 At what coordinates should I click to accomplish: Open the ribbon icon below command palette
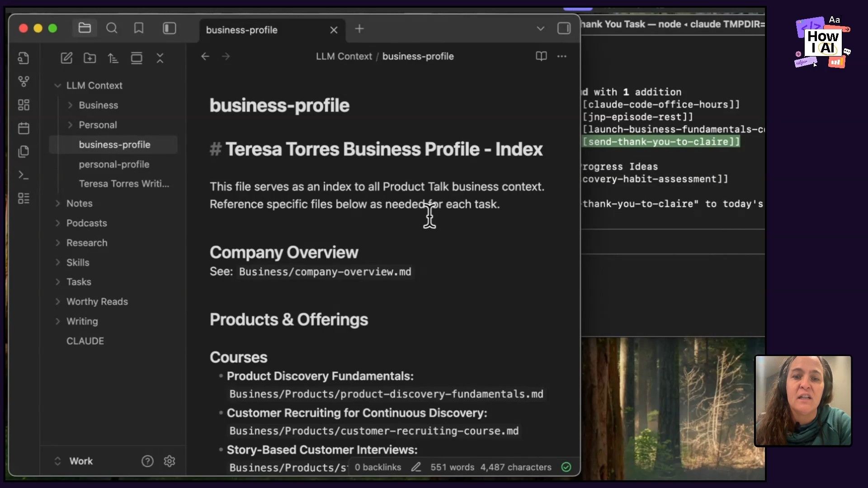[x=24, y=198]
